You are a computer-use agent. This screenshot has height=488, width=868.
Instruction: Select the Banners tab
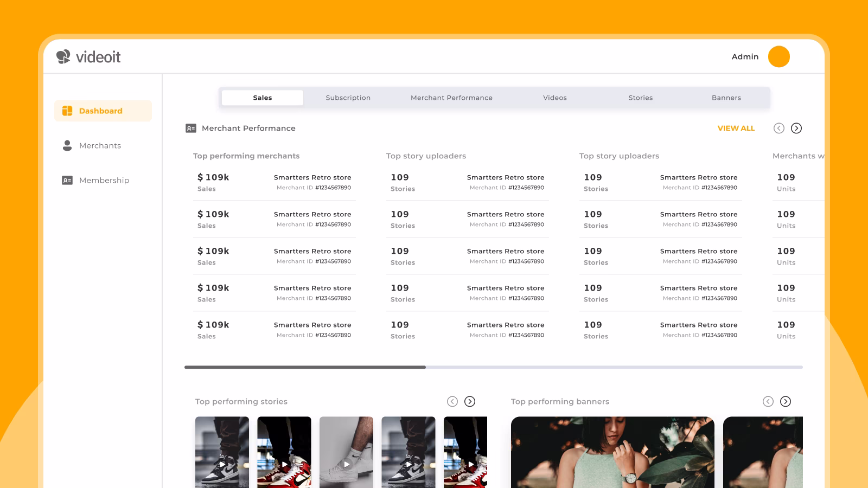(726, 98)
